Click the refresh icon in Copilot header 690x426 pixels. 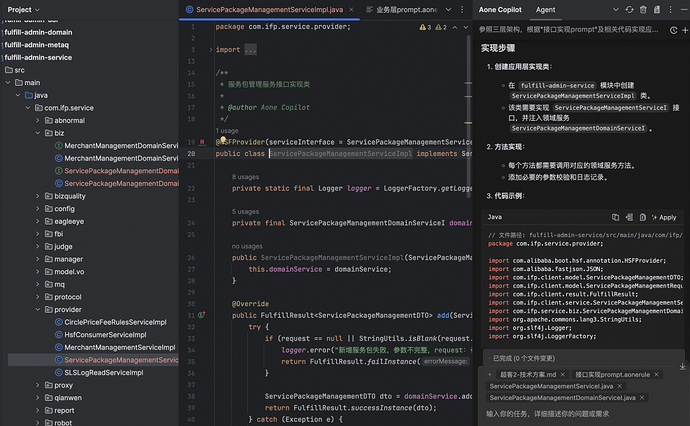pos(629,10)
